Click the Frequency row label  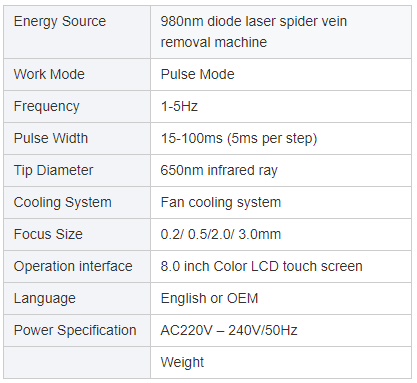(47, 106)
